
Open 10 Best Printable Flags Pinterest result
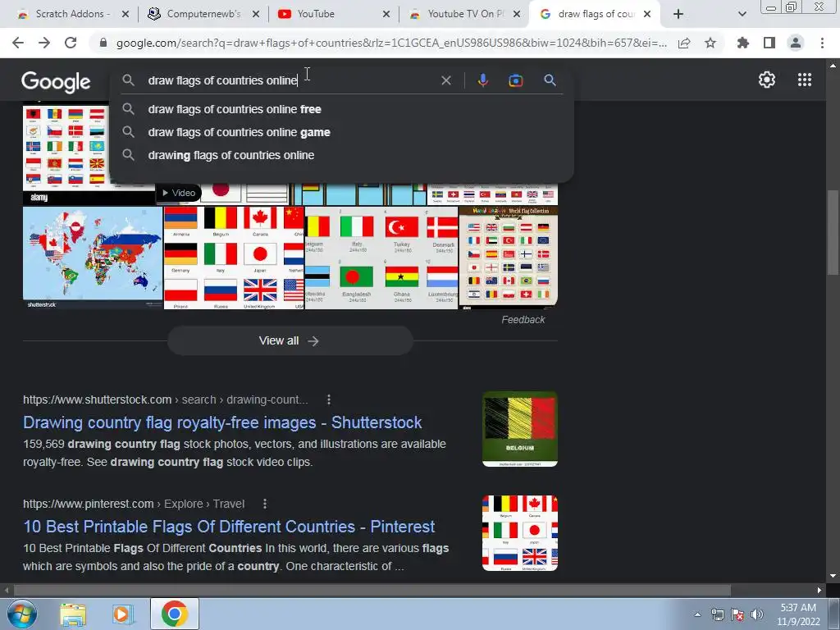click(x=229, y=526)
